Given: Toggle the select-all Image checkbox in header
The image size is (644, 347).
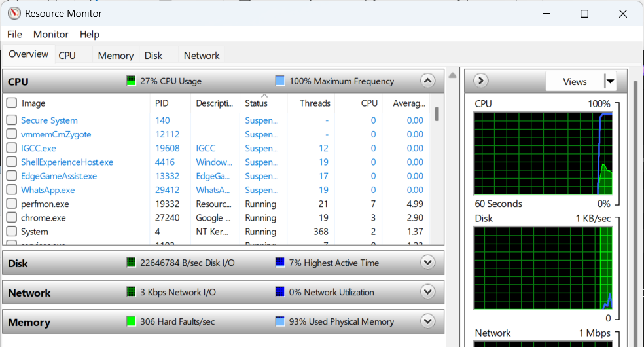Looking at the screenshot, I should click(x=12, y=103).
